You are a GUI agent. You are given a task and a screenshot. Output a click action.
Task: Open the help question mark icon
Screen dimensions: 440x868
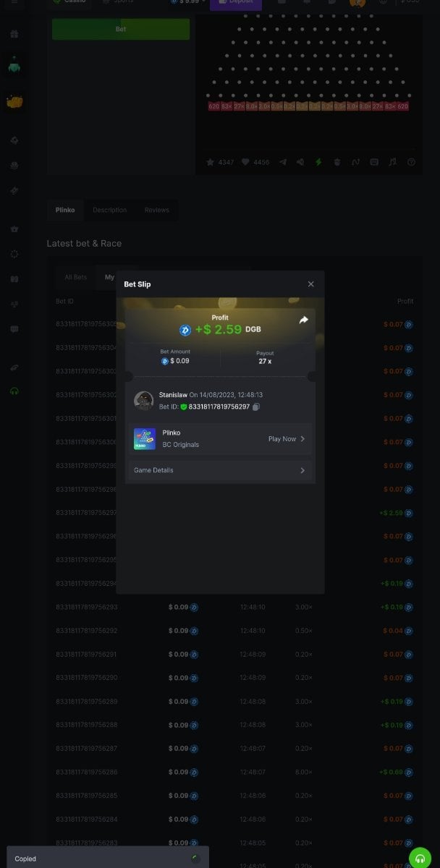click(x=411, y=162)
